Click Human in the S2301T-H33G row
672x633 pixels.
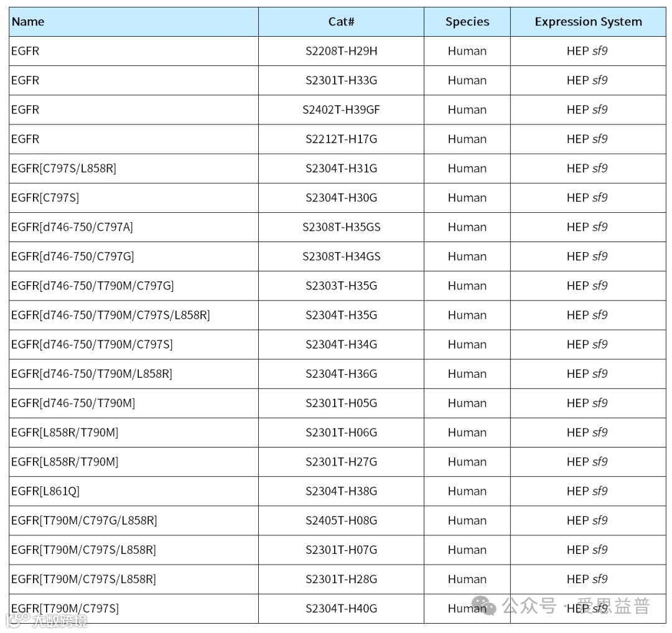click(x=467, y=80)
